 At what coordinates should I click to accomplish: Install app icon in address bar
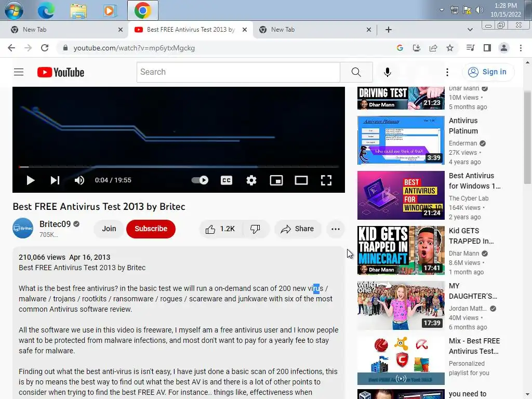click(416, 48)
